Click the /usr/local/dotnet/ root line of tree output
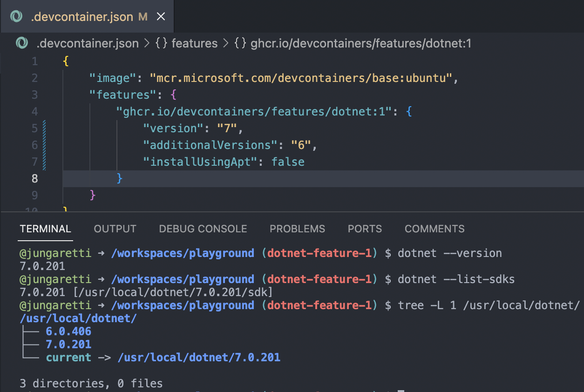Screen dimensions: 584x392 78,318
